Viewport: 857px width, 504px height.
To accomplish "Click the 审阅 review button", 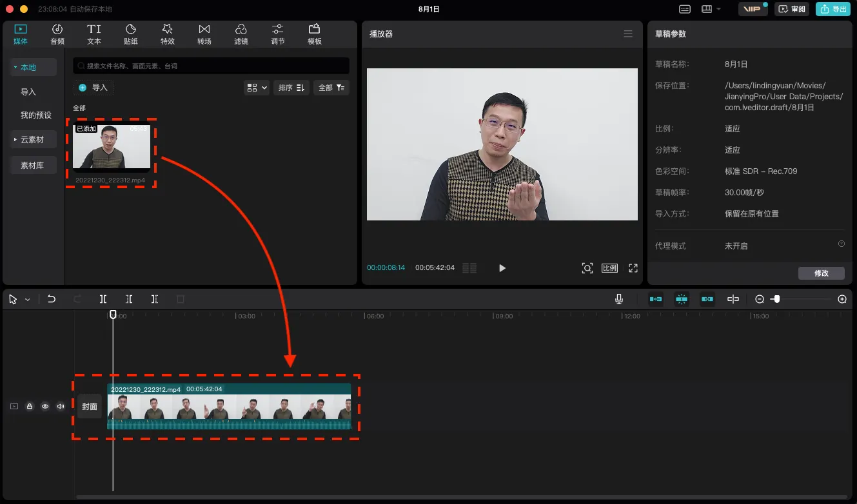I will 793,9.
